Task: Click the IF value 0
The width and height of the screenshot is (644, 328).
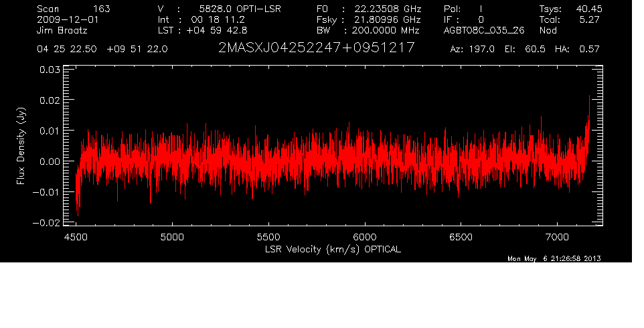Action: point(481,19)
